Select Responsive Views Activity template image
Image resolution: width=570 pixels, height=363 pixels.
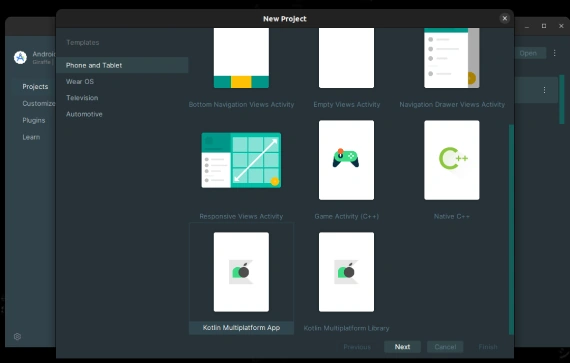tap(241, 160)
